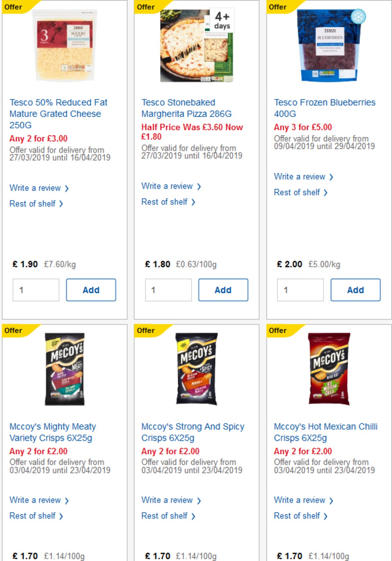Expand Rest of shelf for Hot Mexican Chilli crisps
The image size is (392, 561).
pos(298,516)
